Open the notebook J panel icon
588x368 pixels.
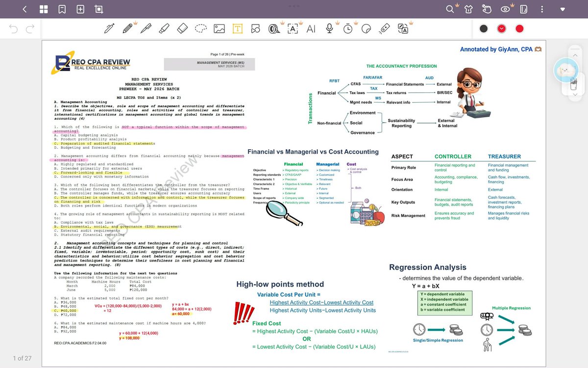523,9
